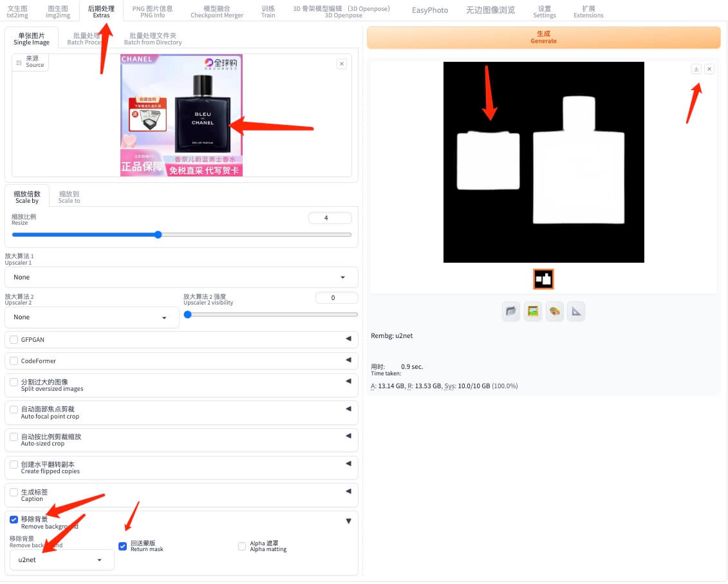Click the Resize value input field
The height and width of the screenshot is (584, 728).
[330, 218]
